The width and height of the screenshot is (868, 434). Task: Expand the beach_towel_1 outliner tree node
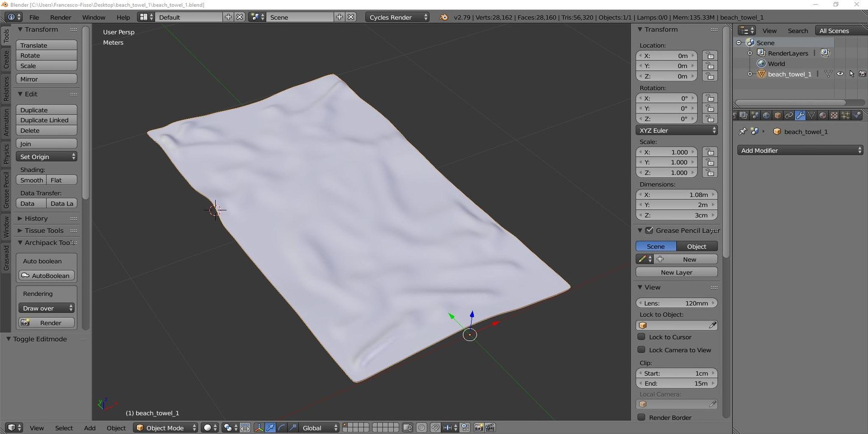pyautogui.click(x=750, y=74)
